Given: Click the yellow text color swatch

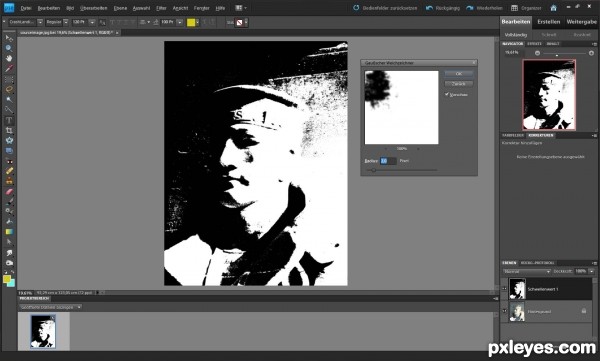Looking at the screenshot, I should (191, 22).
